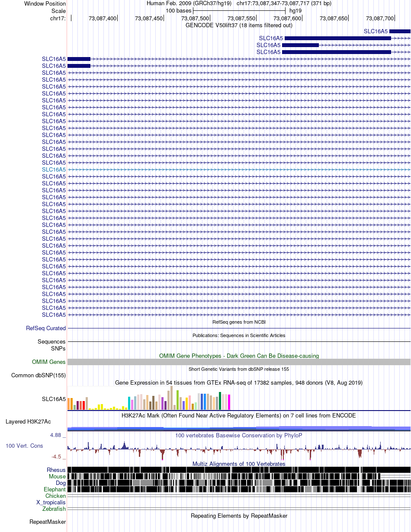
Task: Click the RepeatMasker track label
Action: (48, 522)
